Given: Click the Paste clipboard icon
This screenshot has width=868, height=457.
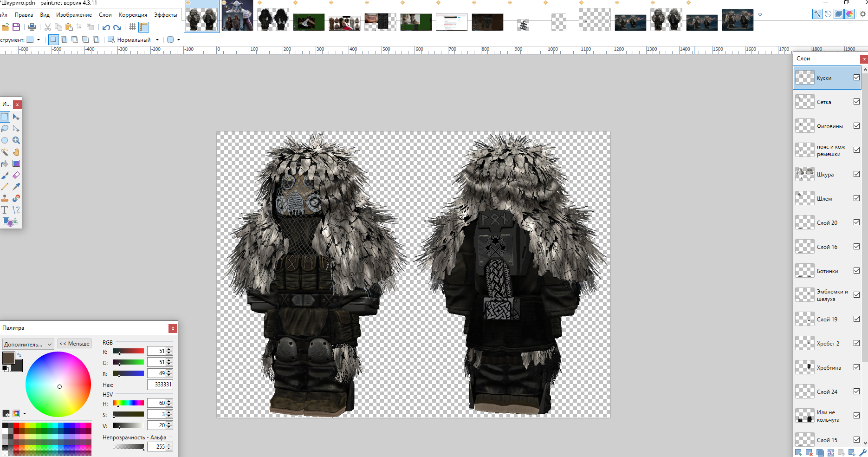Looking at the screenshot, I should (69, 27).
